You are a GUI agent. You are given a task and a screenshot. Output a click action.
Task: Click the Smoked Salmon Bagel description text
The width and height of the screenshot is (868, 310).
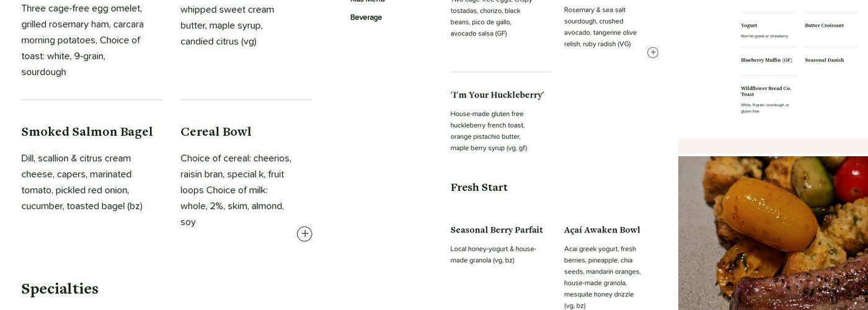(x=82, y=182)
